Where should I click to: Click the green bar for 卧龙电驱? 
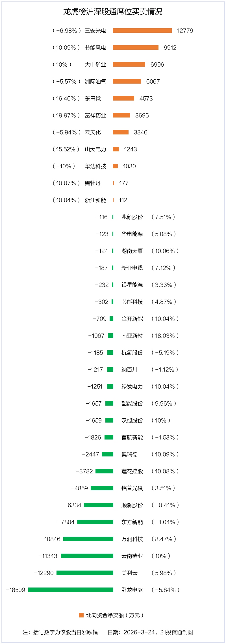point(71,590)
